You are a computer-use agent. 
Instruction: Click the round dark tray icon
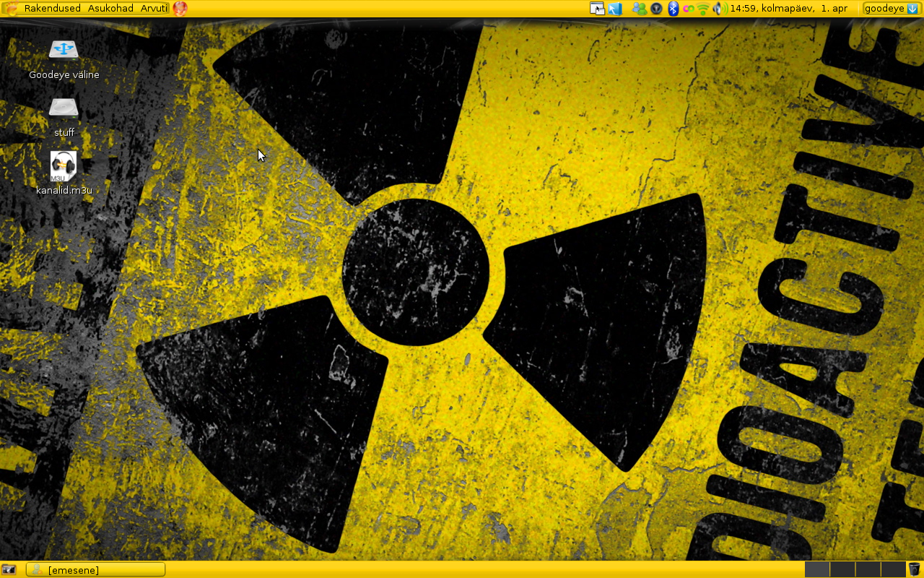(x=656, y=9)
